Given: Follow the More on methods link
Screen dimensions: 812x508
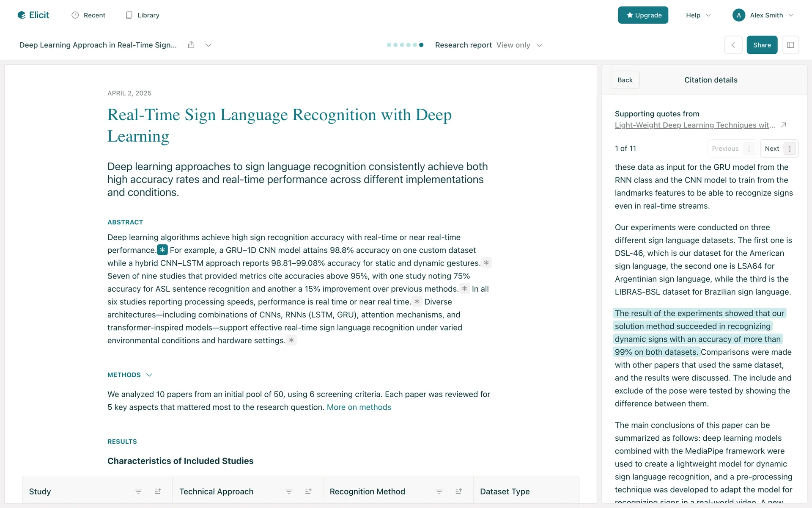Looking at the screenshot, I should pos(359,407).
